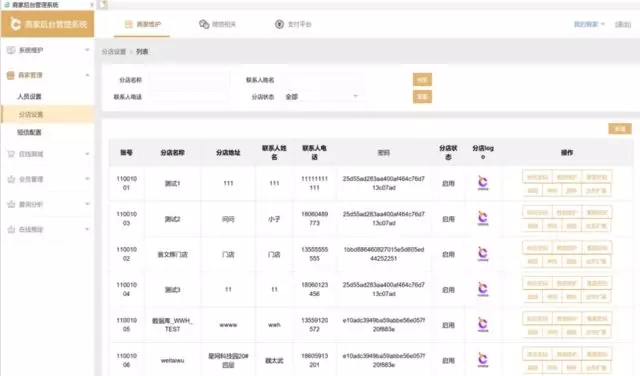Open the 分店状态 status dropdown
The image size is (640, 376).
(x=322, y=97)
